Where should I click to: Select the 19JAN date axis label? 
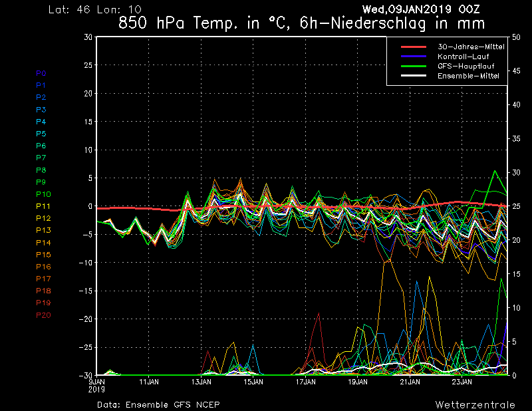[x=358, y=382]
